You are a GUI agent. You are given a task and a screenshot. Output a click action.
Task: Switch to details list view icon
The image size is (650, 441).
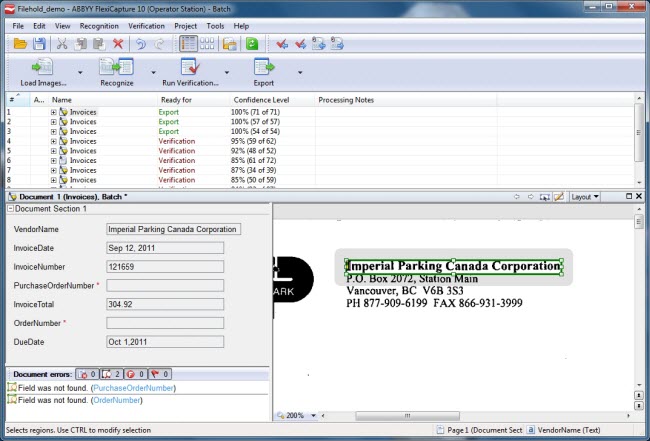pyautogui.click(x=188, y=44)
